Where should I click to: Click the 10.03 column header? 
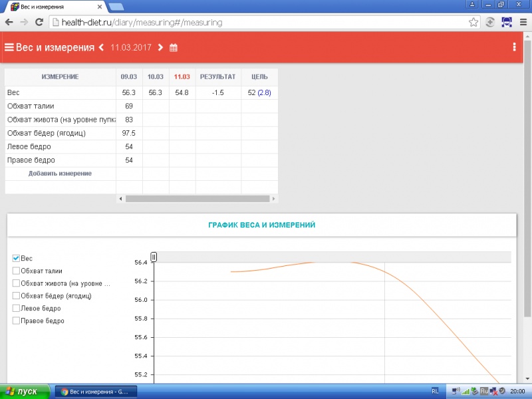(155, 77)
